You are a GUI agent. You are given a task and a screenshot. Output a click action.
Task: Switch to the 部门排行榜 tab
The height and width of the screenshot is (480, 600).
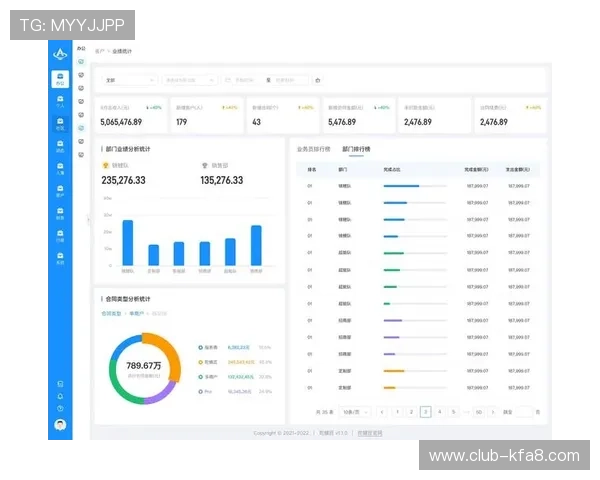(x=356, y=149)
